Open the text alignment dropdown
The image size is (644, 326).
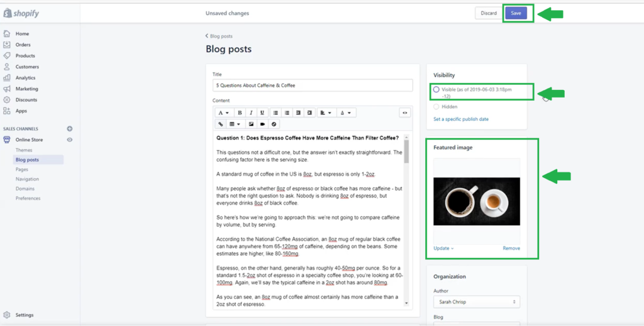tap(326, 113)
